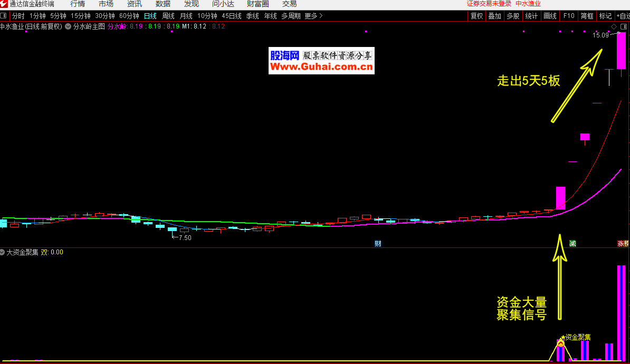Viewport: 630px width, 364px height.
Task: Click the 复权 toolbar button
Action: click(476, 16)
